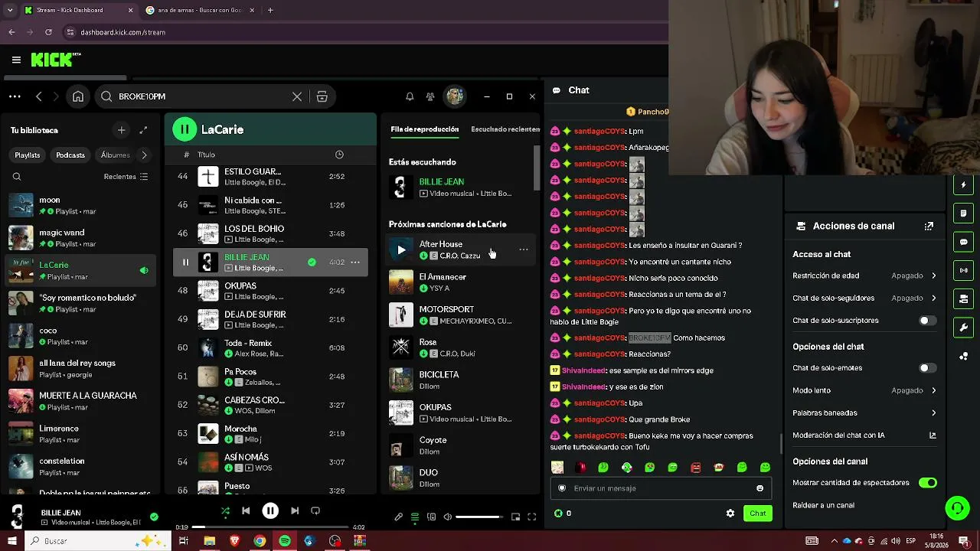Filter library by Podcasts
This screenshot has height=551, width=980.
pos(70,155)
